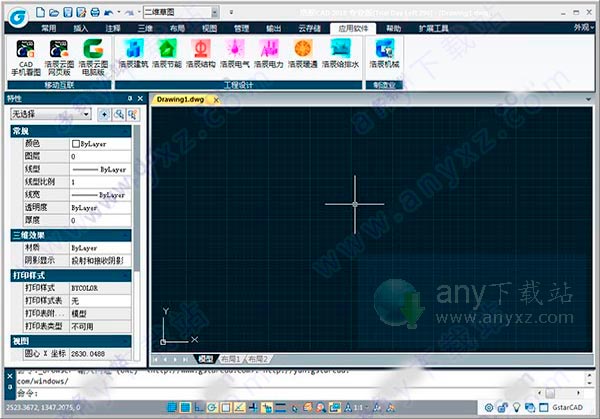Click the Print icon
The height and width of the screenshot is (419, 600).
(x=95, y=12)
